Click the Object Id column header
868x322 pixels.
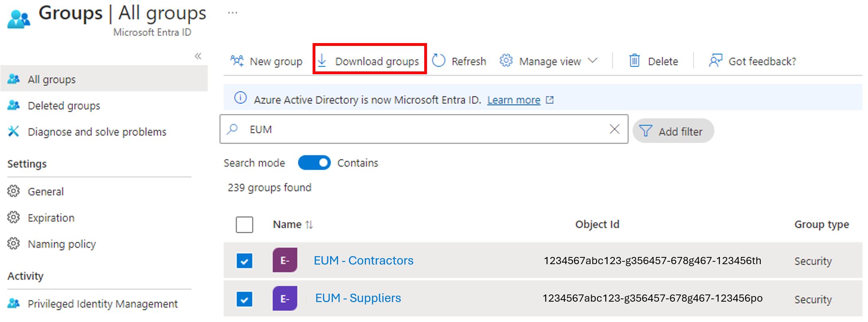[x=597, y=225]
